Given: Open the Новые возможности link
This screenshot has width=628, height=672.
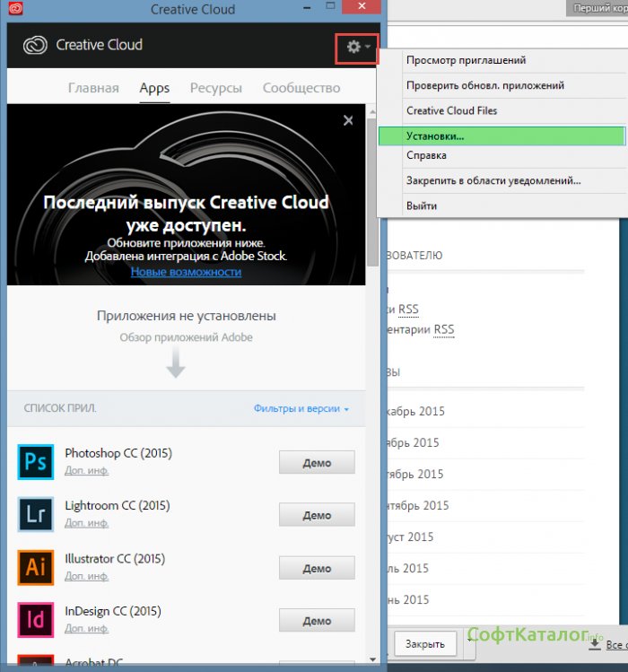Looking at the screenshot, I should 186,272.
